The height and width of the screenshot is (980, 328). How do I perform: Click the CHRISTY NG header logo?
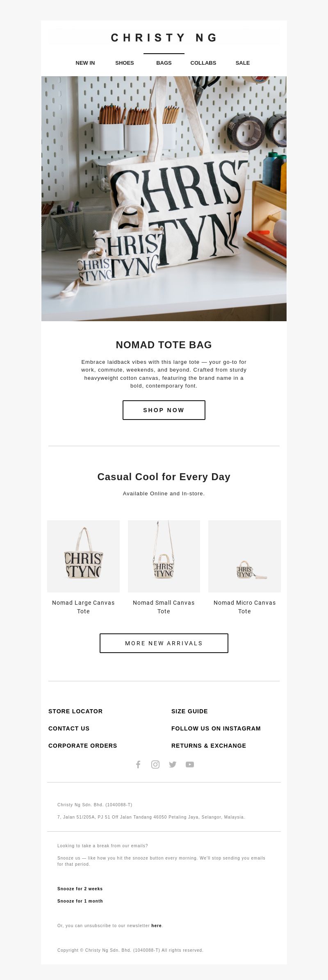click(x=164, y=38)
